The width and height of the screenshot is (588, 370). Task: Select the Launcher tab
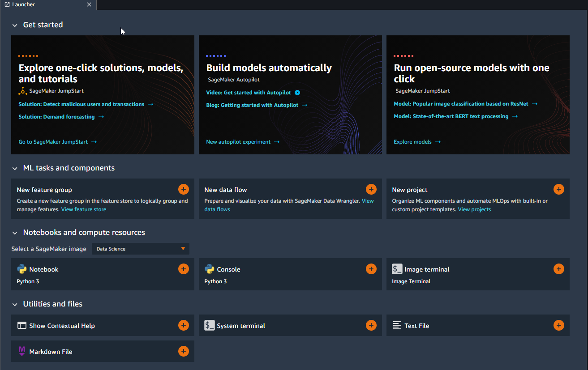tap(48, 4)
